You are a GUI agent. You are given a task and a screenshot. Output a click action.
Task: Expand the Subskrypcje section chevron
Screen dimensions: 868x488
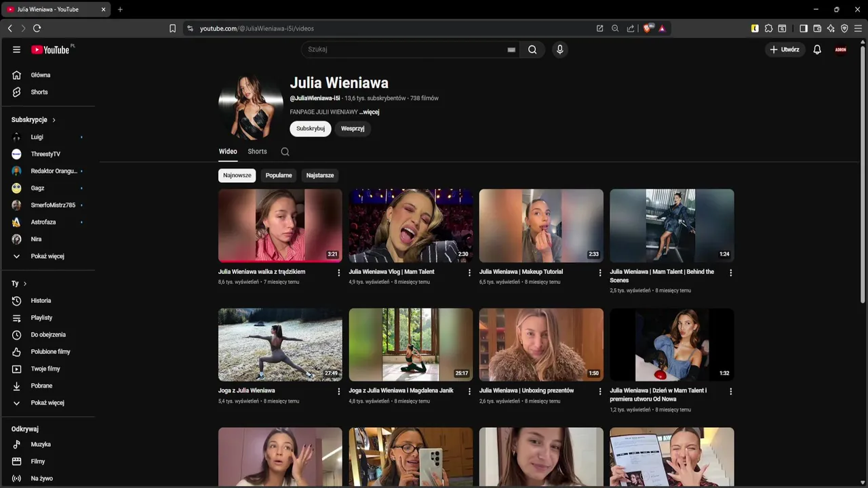[x=54, y=120]
